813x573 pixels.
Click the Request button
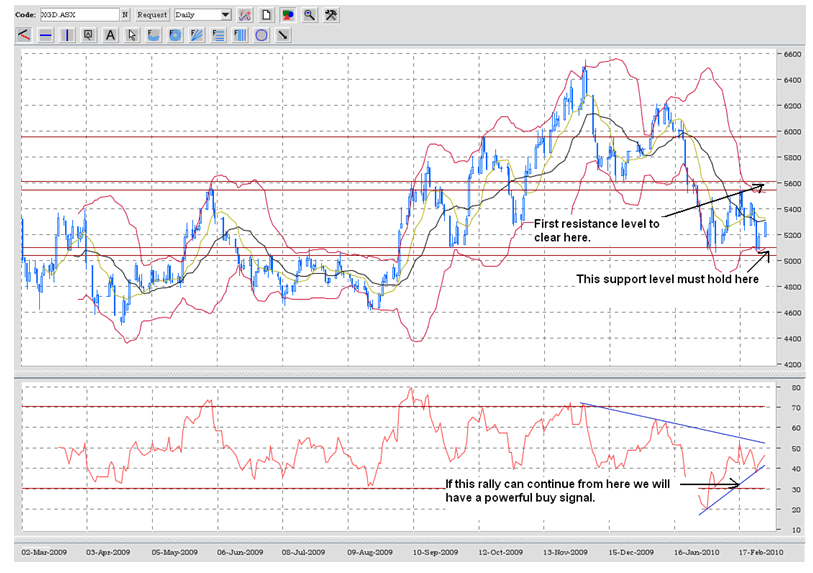pyautogui.click(x=152, y=15)
